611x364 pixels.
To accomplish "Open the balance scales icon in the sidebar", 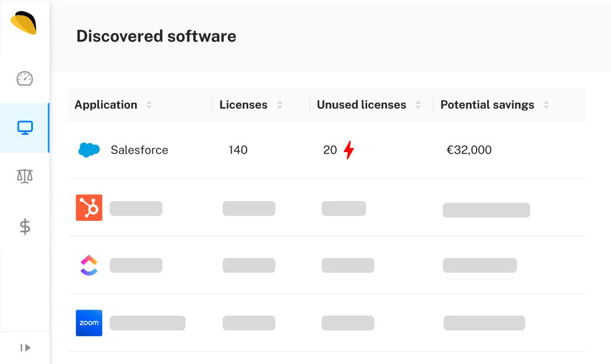I will click(x=24, y=177).
